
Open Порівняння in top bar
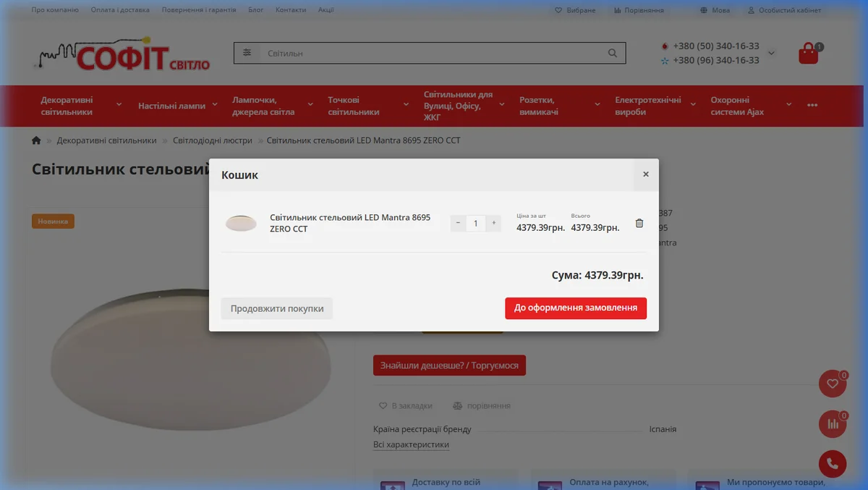(639, 10)
